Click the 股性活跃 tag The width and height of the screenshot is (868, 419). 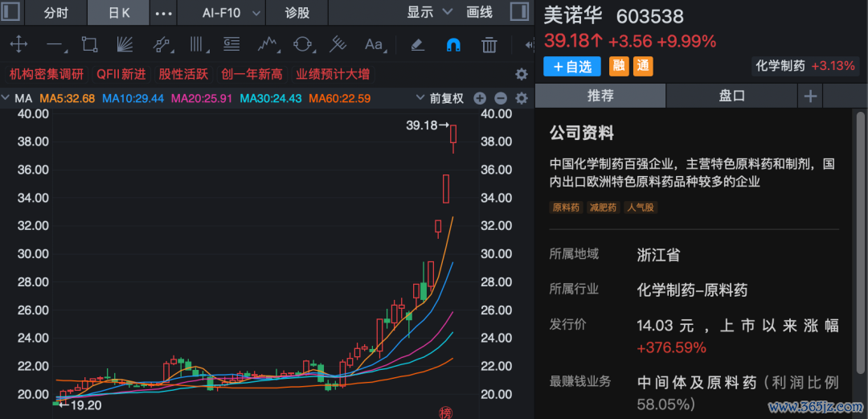[183, 74]
